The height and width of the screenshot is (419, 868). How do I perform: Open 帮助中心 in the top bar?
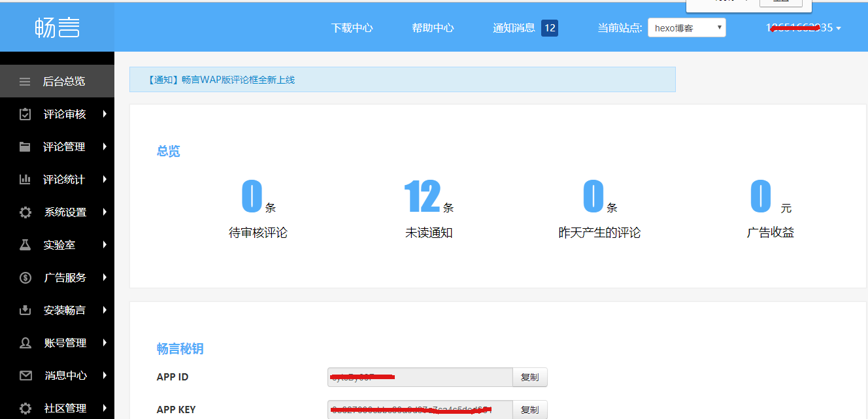(x=433, y=28)
